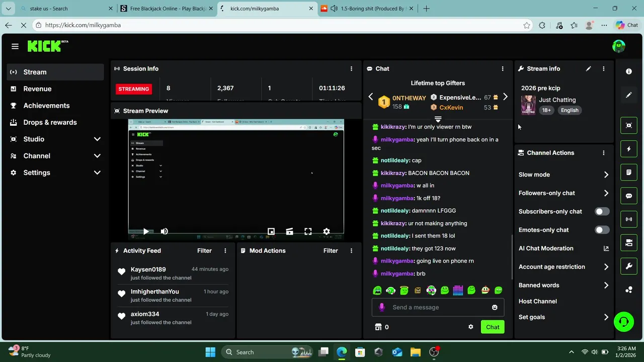Show next top gifters
The image size is (644, 362).
click(x=505, y=97)
